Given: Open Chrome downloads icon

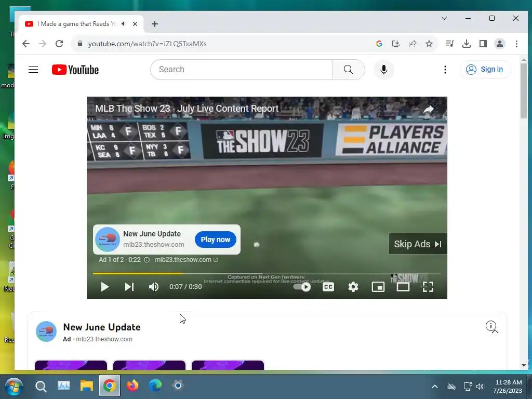Looking at the screenshot, I should click(x=467, y=44).
